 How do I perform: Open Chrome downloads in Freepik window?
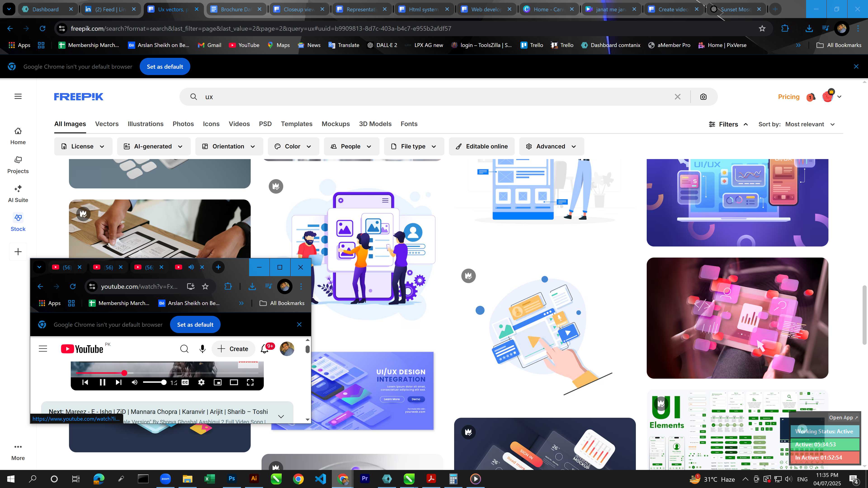point(809,29)
